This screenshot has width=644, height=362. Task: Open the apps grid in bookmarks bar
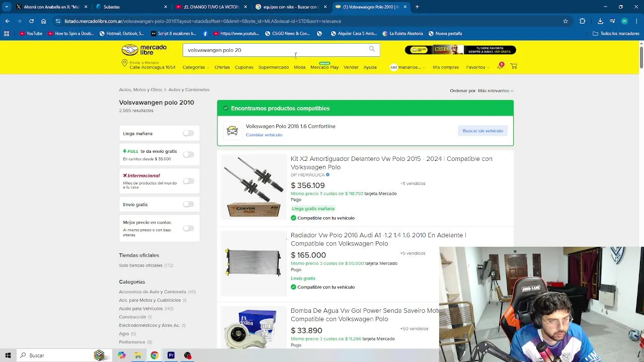(x=7, y=34)
